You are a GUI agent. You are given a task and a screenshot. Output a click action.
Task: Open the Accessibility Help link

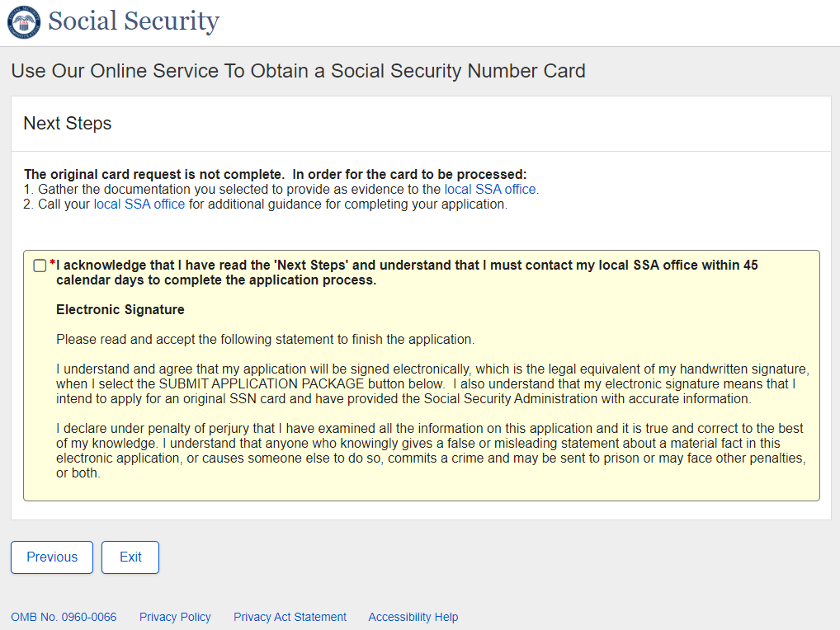tap(413, 617)
